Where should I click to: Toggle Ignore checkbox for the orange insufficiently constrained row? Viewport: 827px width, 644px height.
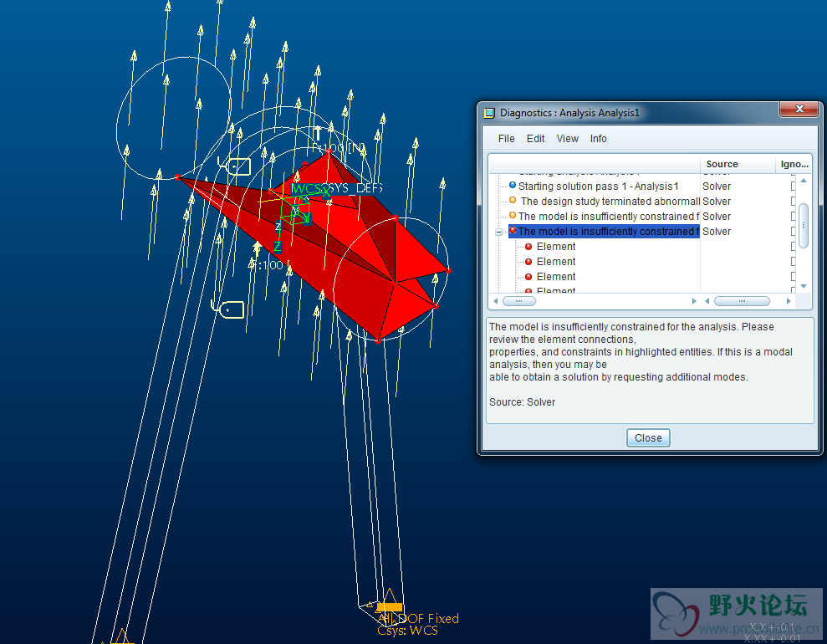[793, 217]
